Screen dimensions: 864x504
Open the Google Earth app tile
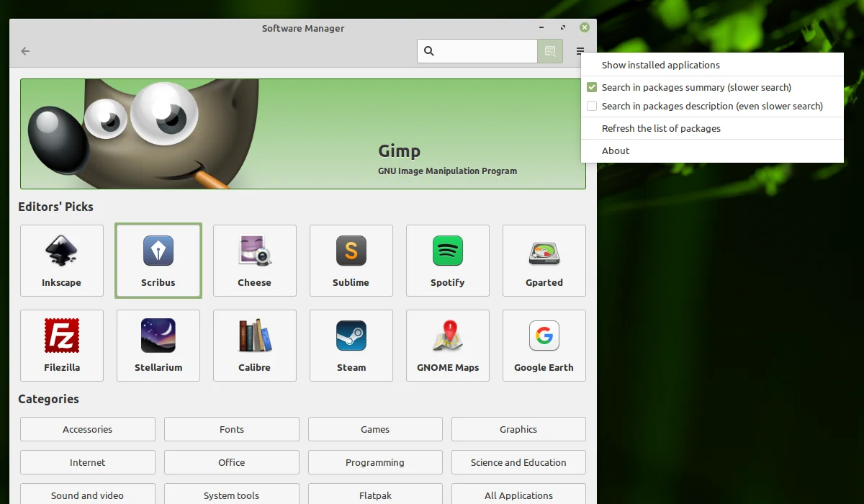(544, 346)
